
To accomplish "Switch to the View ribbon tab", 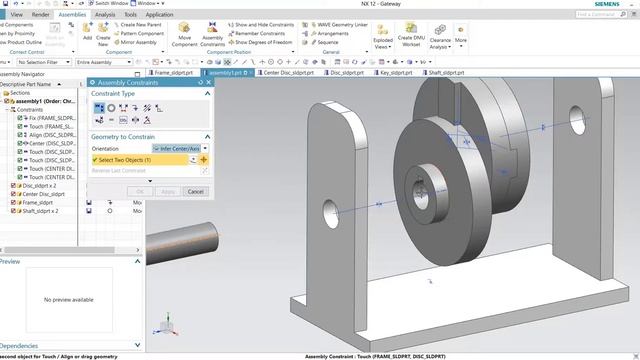I will [x=16, y=14].
